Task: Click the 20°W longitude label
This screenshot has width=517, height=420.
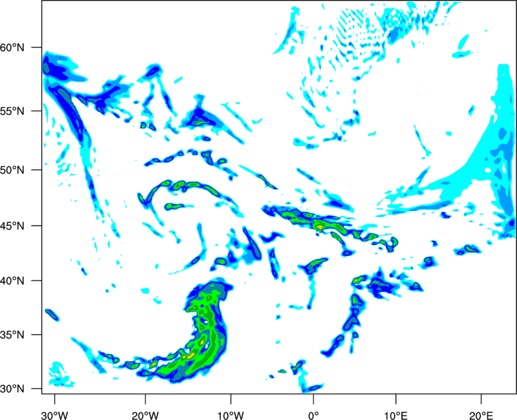Action: (x=145, y=415)
